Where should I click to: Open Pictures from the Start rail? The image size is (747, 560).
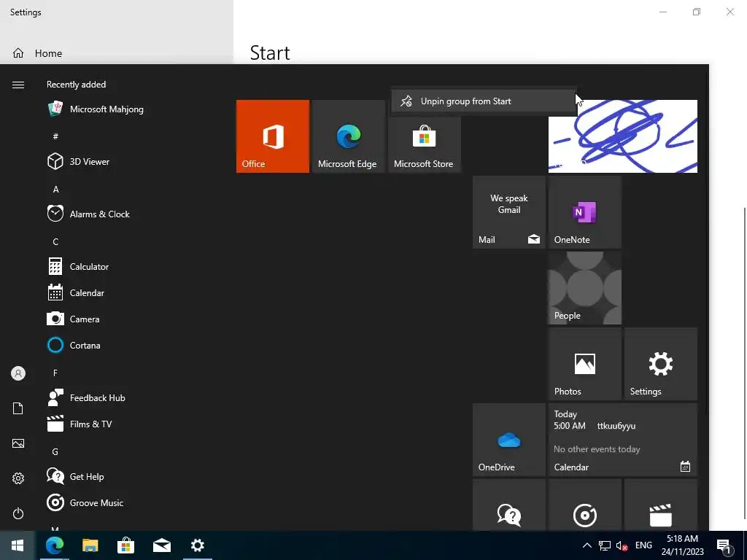point(18,443)
